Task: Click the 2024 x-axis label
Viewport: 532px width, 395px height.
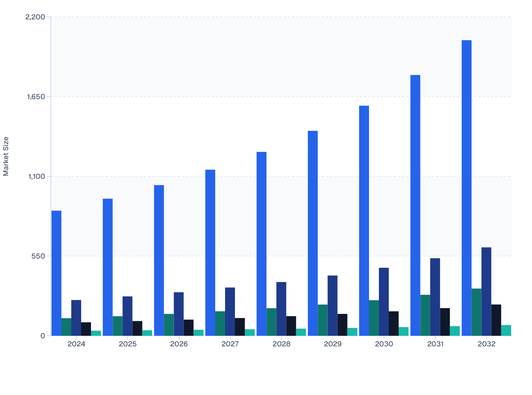Action: click(x=76, y=344)
